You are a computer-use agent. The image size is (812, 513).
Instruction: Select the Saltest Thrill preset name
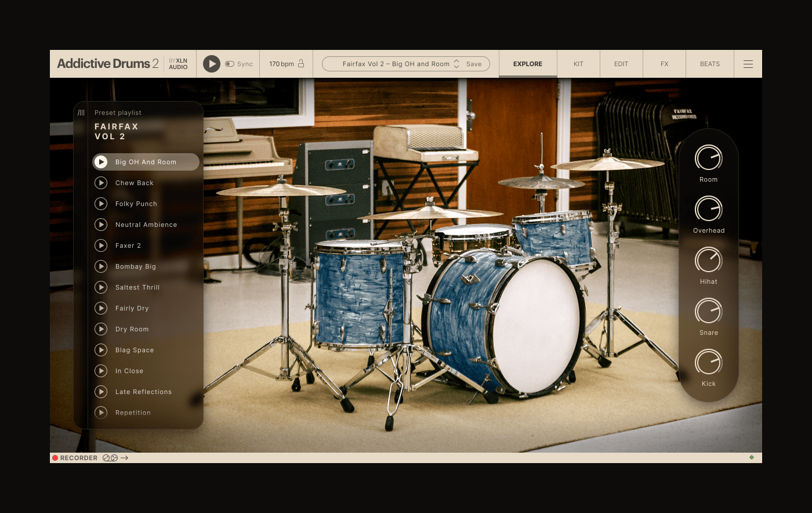point(137,287)
